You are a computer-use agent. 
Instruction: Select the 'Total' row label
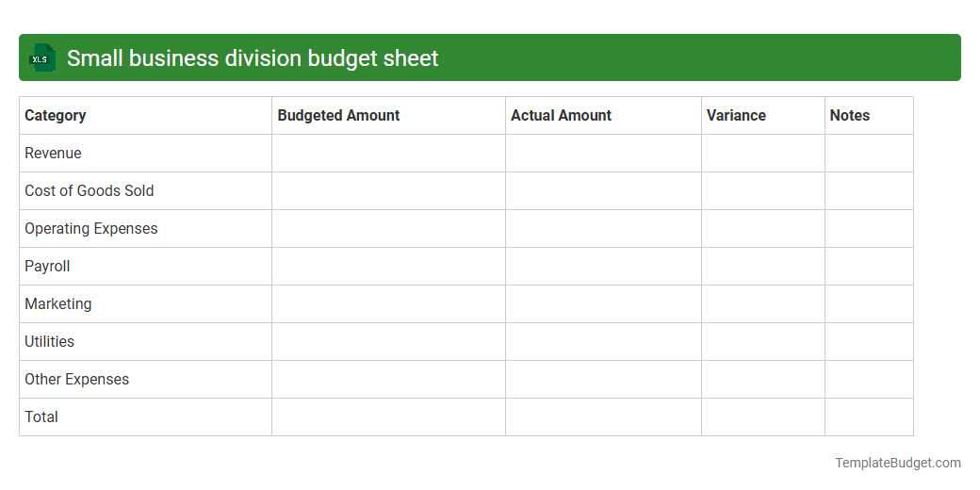click(41, 416)
